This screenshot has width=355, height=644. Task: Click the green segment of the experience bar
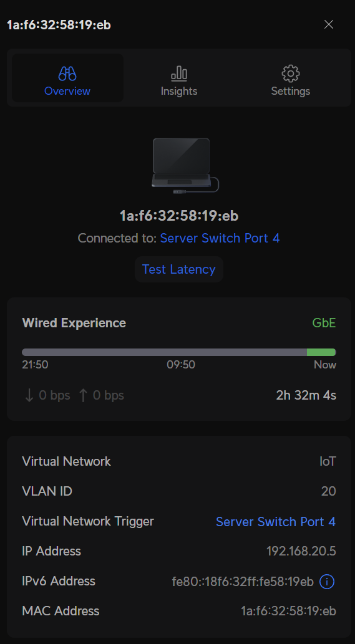click(x=321, y=352)
